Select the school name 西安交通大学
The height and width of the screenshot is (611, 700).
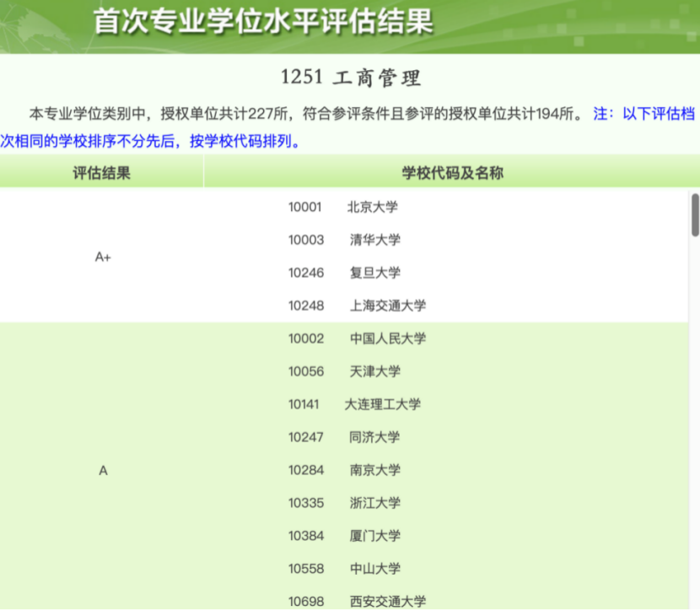point(387,602)
